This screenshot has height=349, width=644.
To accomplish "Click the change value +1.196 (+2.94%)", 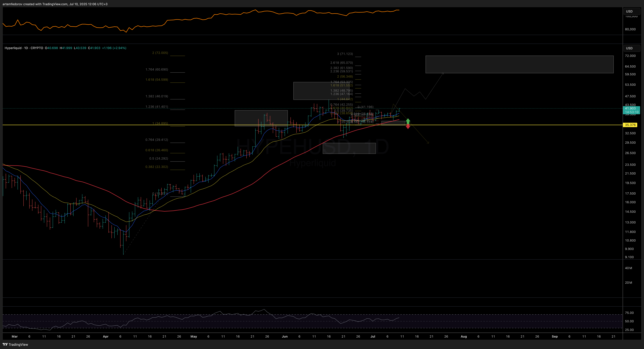I will (114, 48).
